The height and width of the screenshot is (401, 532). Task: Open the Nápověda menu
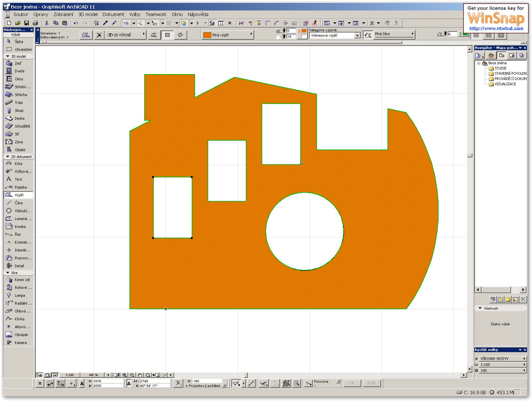coord(198,14)
